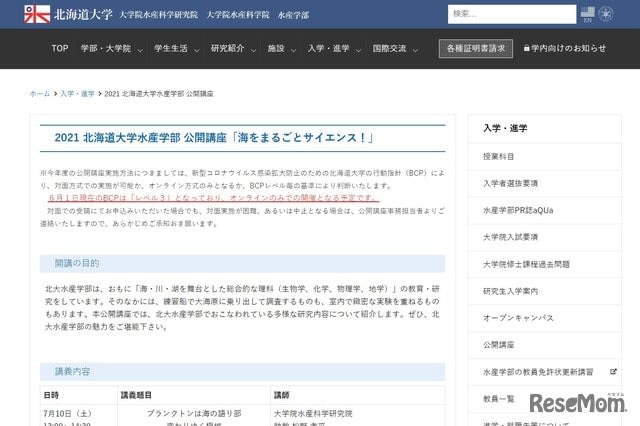Viewport: 640px width, 426px height.
Task: Open the 学生生活 menu
Action: [x=171, y=49]
